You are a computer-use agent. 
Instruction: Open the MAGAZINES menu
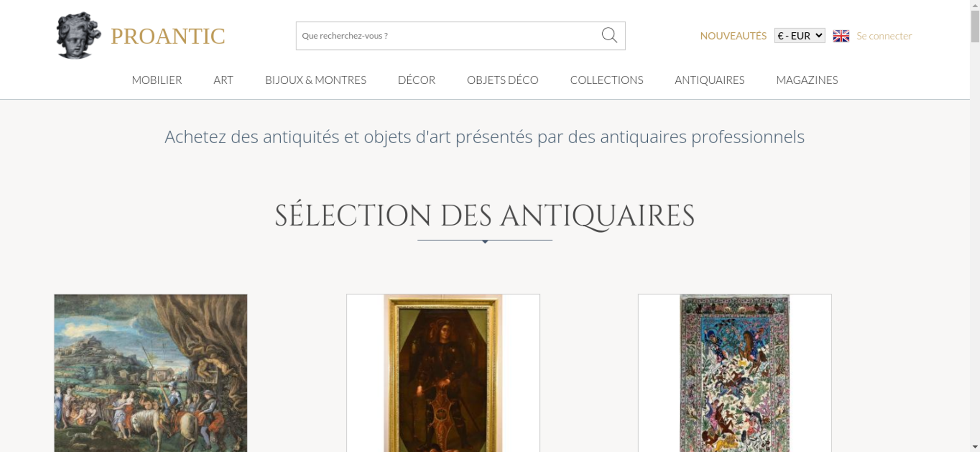[807, 80]
